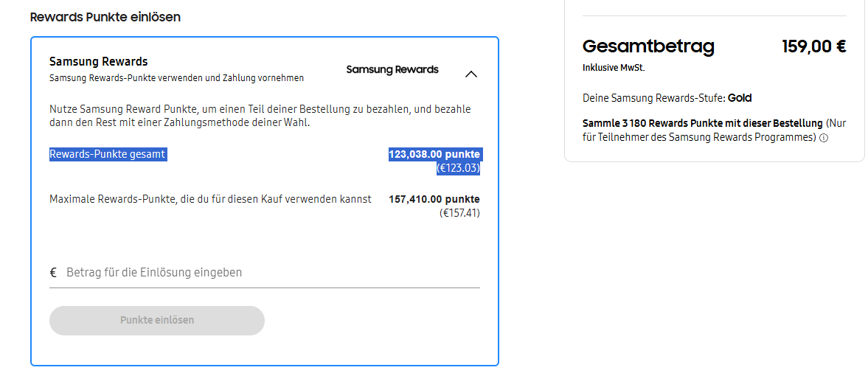Click the 'Maximale Rewards-Punkte' label text
The height and width of the screenshot is (373, 868).
pos(210,199)
